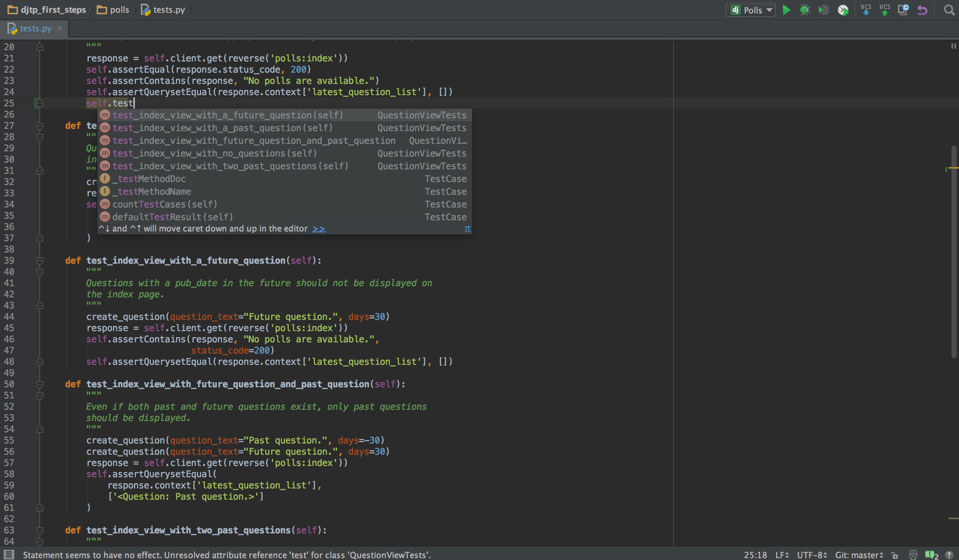Select the Coverage run icon
Screen dimensions: 959x560
tap(822, 9)
